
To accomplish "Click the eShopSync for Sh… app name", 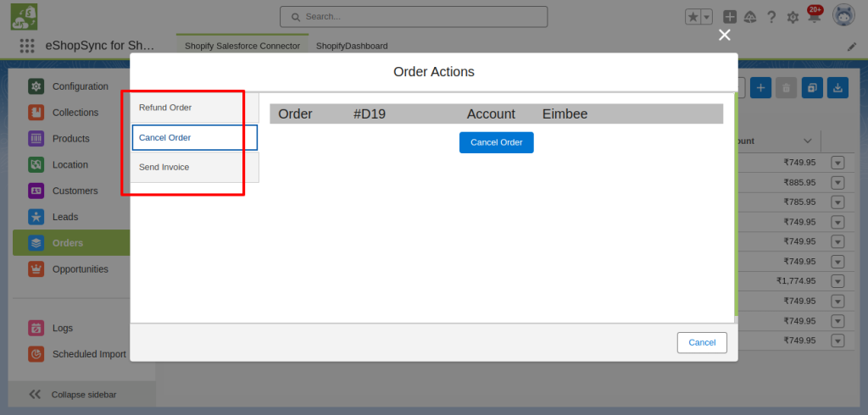I will point(100,46).
